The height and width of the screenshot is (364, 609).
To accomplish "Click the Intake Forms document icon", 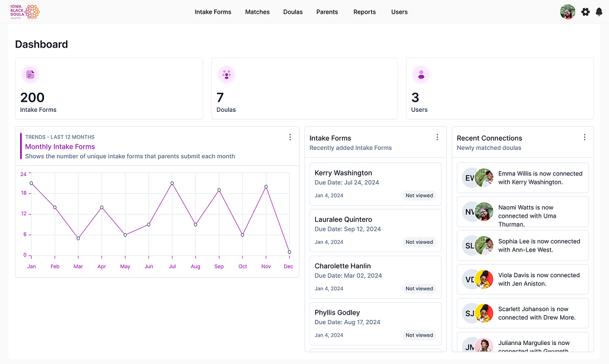I will [30, 74].
